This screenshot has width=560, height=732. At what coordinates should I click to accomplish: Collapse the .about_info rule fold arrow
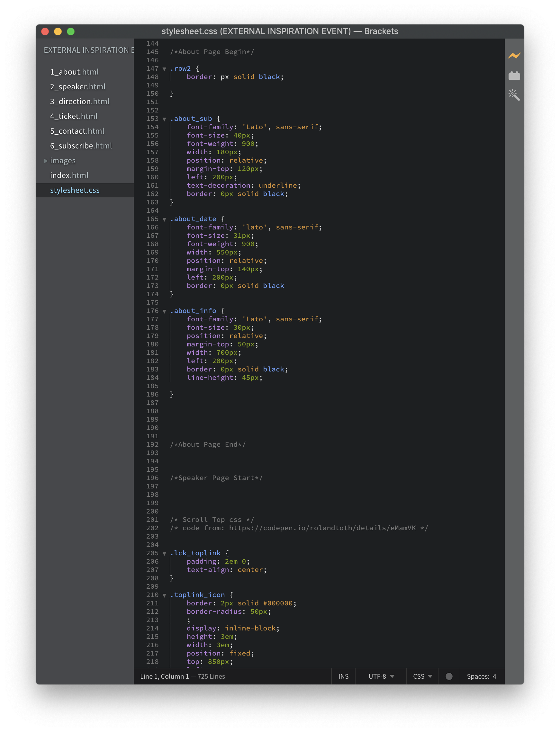point(164,311)
